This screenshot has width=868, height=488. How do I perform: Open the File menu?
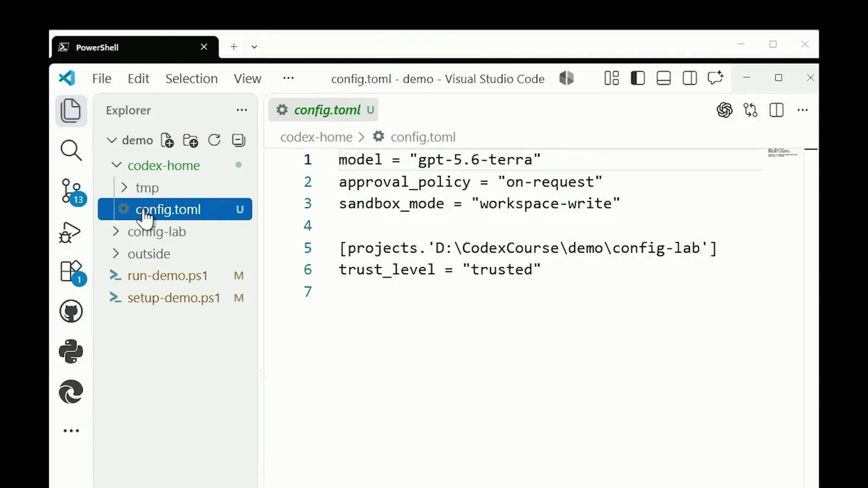pyautogui.click(x=101, y=79)
